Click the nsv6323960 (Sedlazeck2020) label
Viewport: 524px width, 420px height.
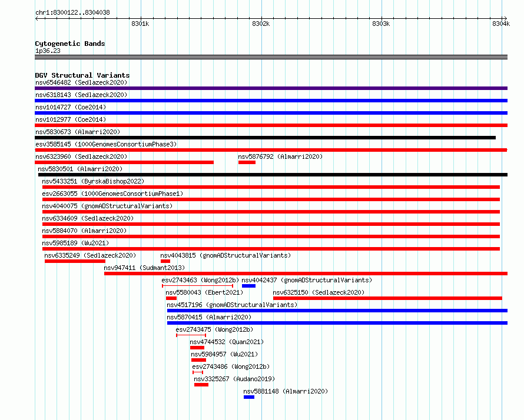(x=81, y=156)
